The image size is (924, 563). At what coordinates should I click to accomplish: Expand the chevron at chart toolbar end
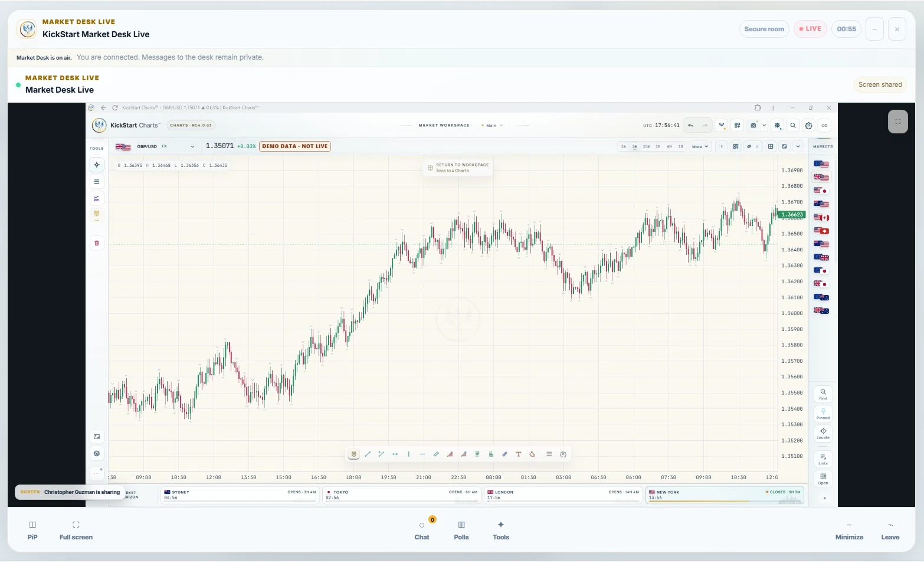798,146
